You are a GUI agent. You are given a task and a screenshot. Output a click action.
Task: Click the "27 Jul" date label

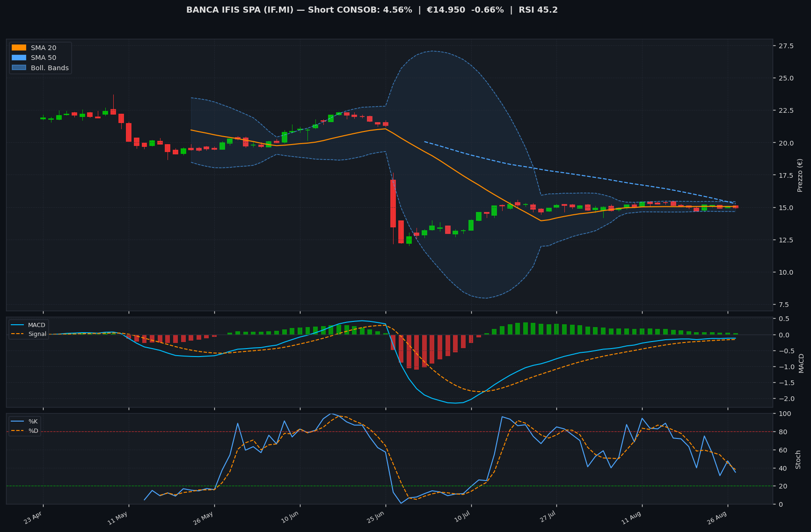pyautogui.click(x=547, y=517)
